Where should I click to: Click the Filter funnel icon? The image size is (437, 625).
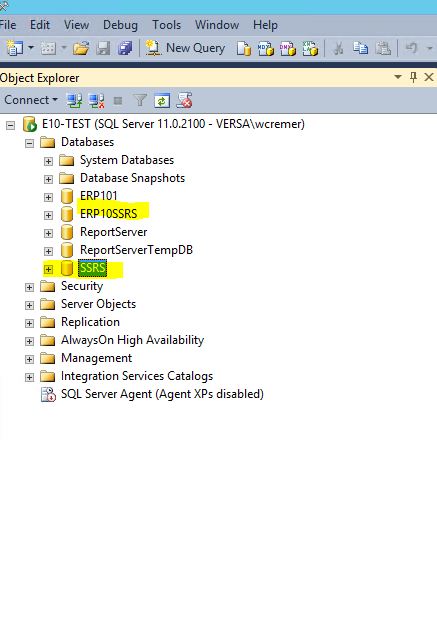coord(140,100)
